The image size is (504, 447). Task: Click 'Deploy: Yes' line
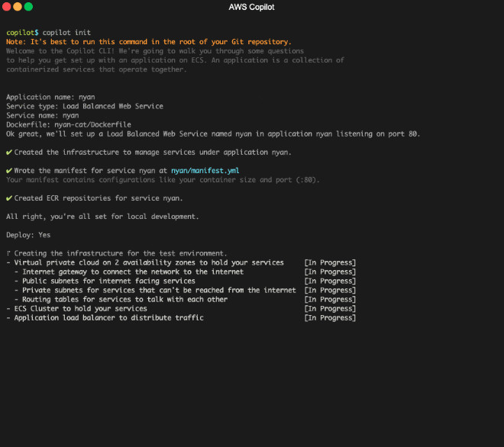coord(28,235)
